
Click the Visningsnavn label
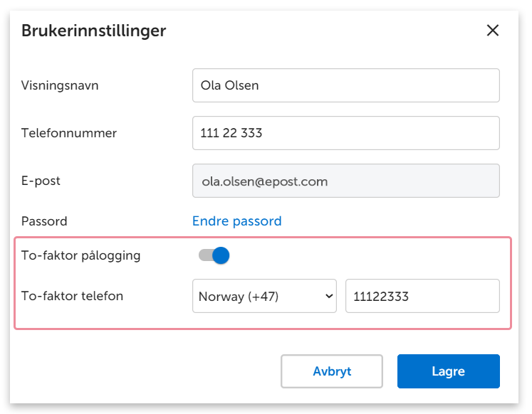(60, 85)
